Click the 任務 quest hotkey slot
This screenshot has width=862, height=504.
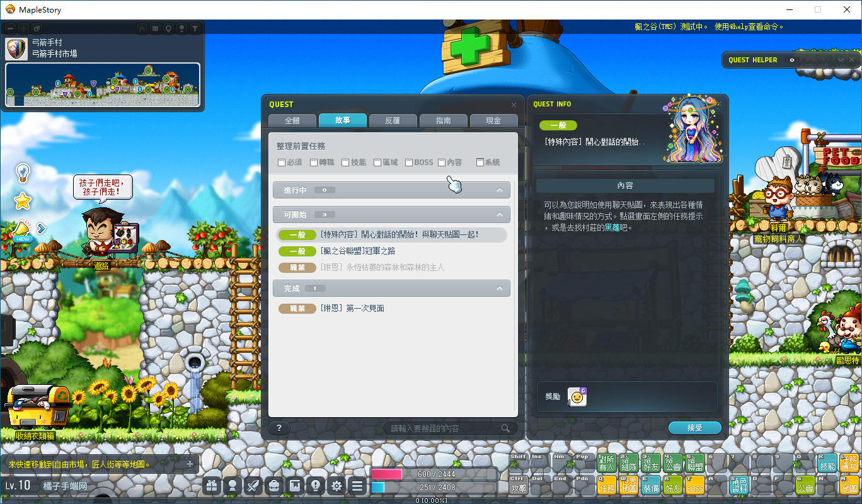[x=607, y=484]
